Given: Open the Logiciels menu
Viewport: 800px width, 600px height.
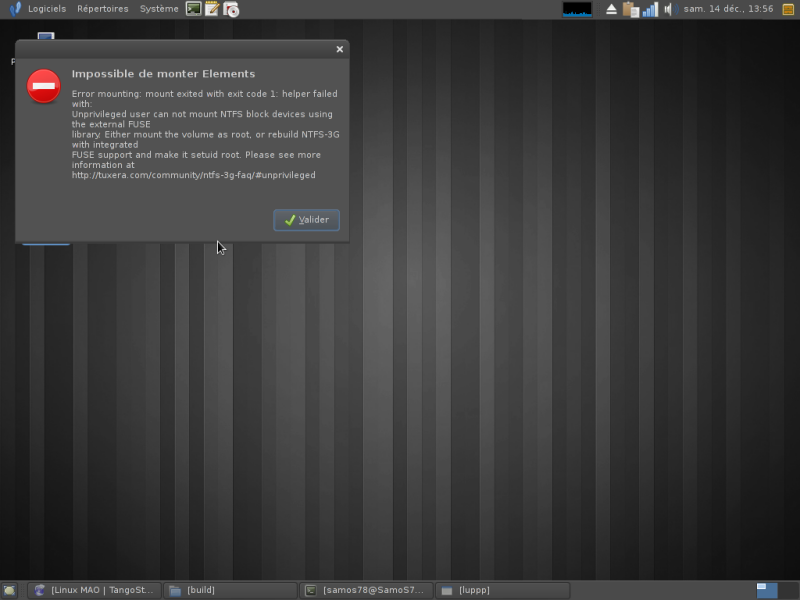Looking at the screenshot, I should point(47,9).
